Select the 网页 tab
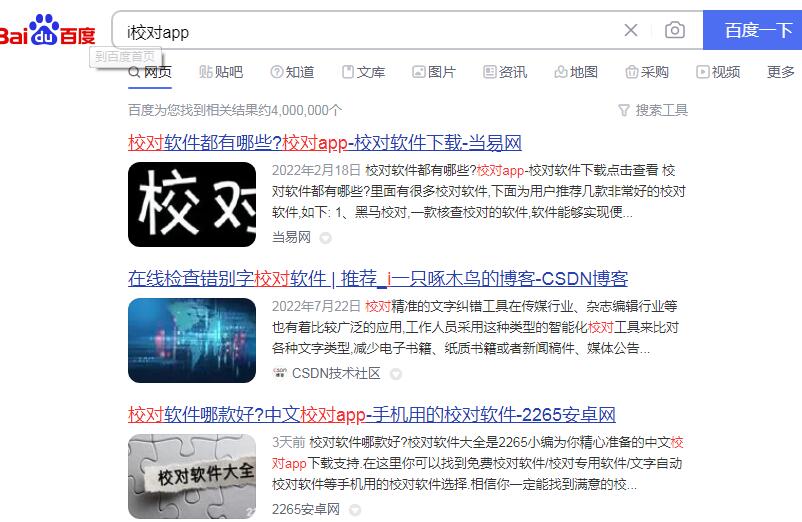802x522 pixels. [x=150, y=72]
